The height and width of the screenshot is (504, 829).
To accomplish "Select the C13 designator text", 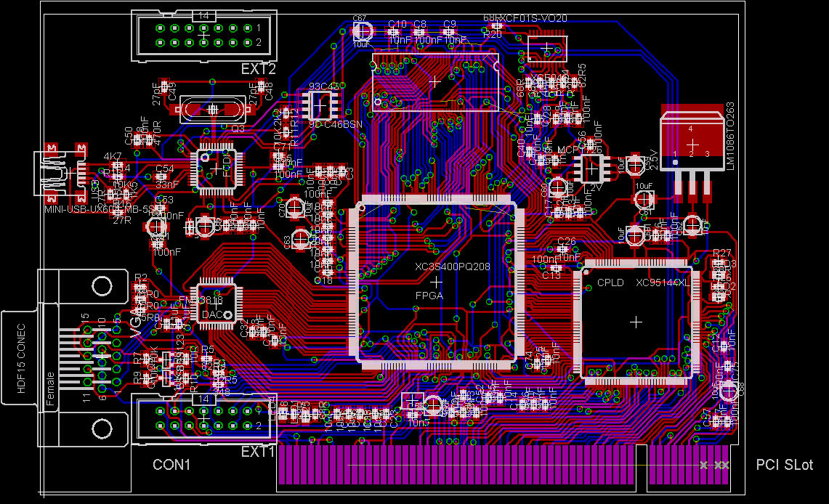I will [551, 275].
